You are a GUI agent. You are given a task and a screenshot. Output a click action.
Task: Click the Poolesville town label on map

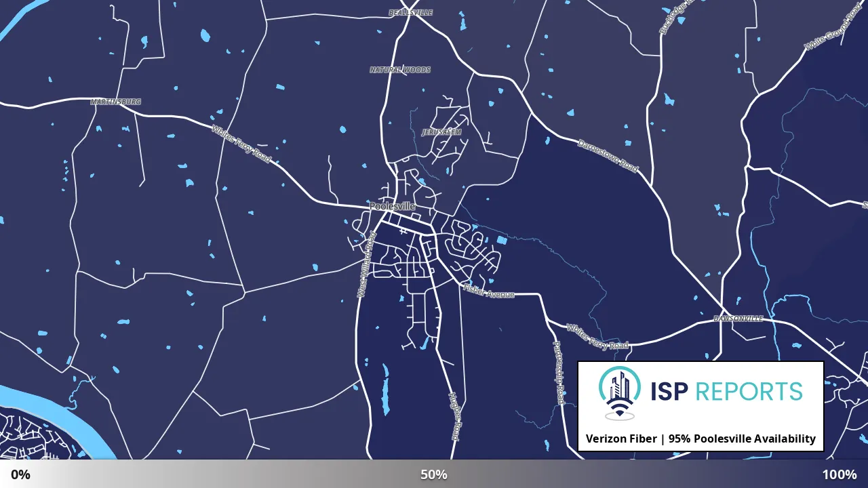pos(393,206)
